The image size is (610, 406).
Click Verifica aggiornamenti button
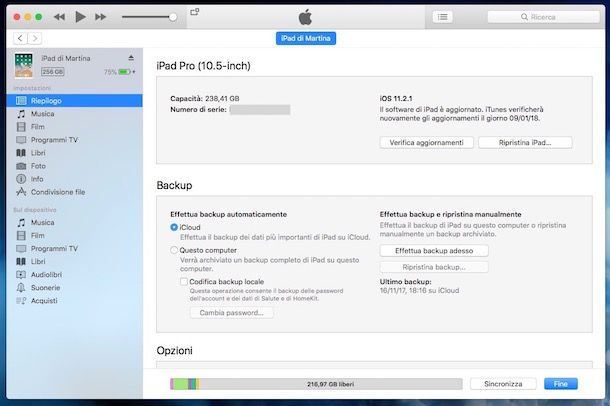426,143
